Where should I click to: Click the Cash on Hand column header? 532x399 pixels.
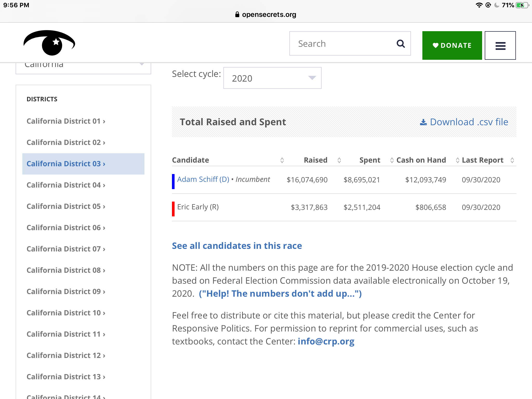[x=421, y=160]
